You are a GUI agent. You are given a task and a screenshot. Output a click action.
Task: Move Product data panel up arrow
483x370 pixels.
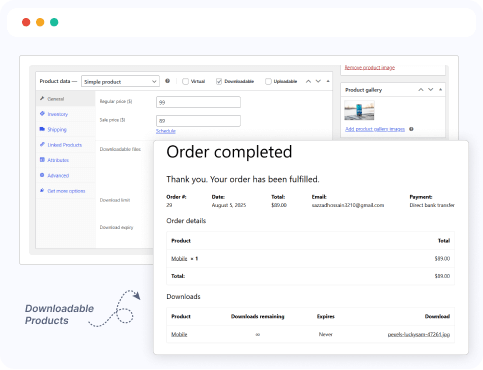tap(308, 81)
